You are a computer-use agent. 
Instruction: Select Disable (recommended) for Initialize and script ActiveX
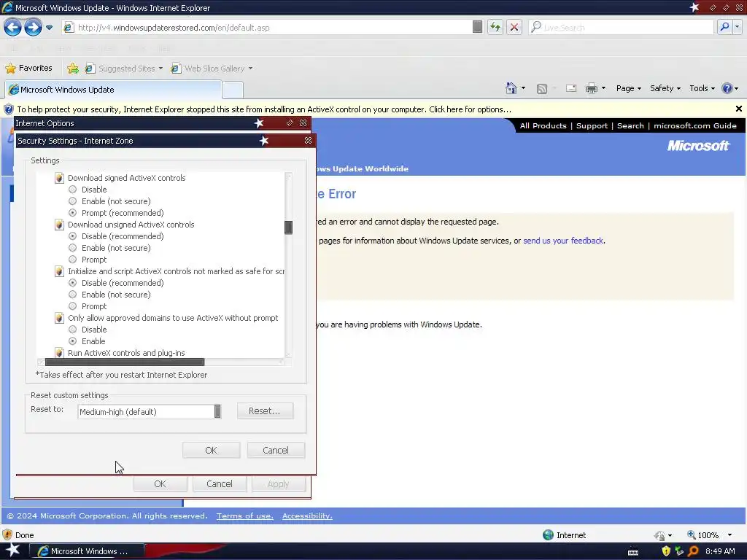72,283
